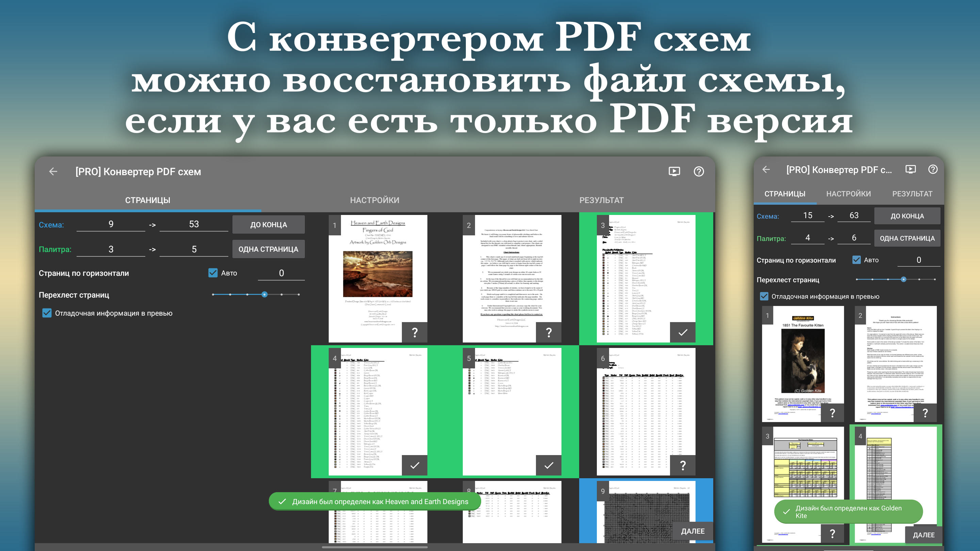
Task: Switch to НАСТРОЙКИ tab in left window
Action: pyautogui.click(x=374, y=200)
